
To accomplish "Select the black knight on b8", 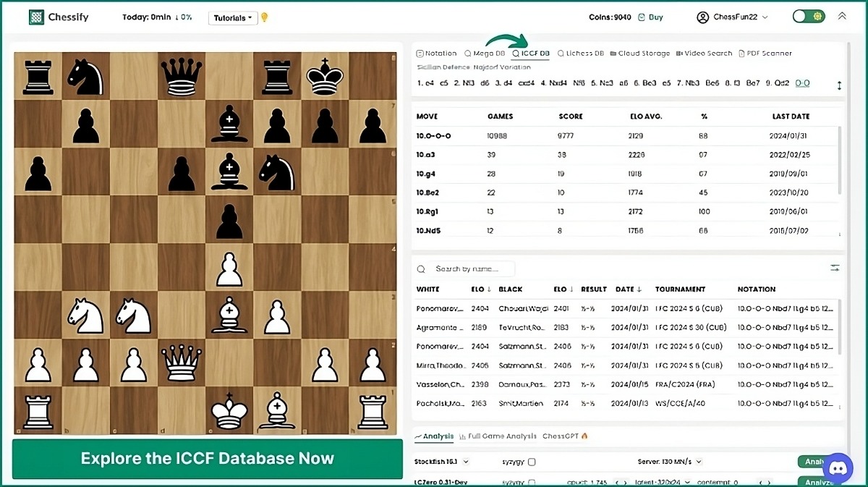I will point(86,75).
